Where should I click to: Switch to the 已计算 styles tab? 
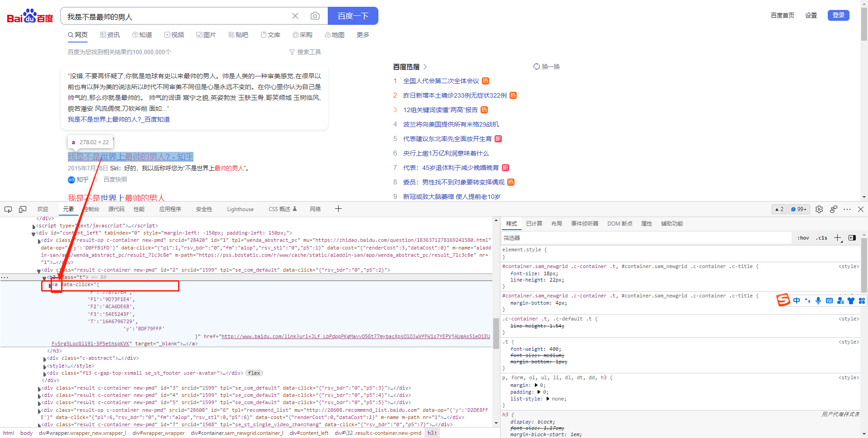(534, 224)
